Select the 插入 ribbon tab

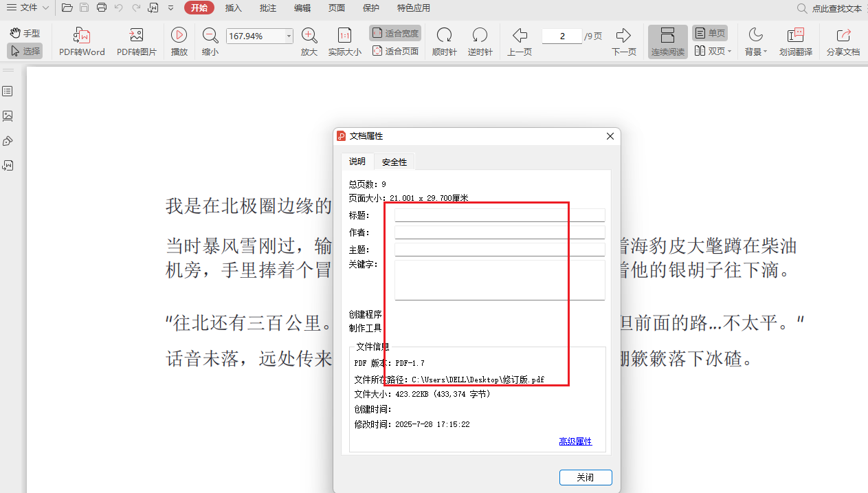click(x=233, y=8)
